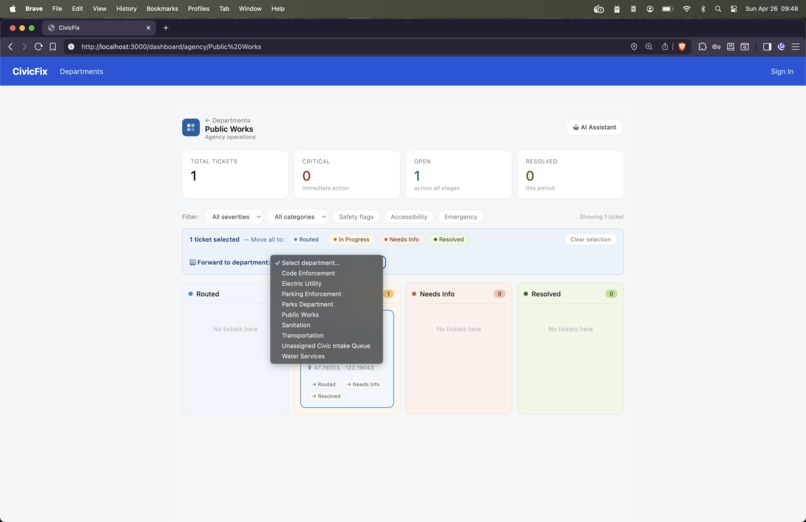Open the Brave Leo assistant swirl icon

(x=781, y=47)
